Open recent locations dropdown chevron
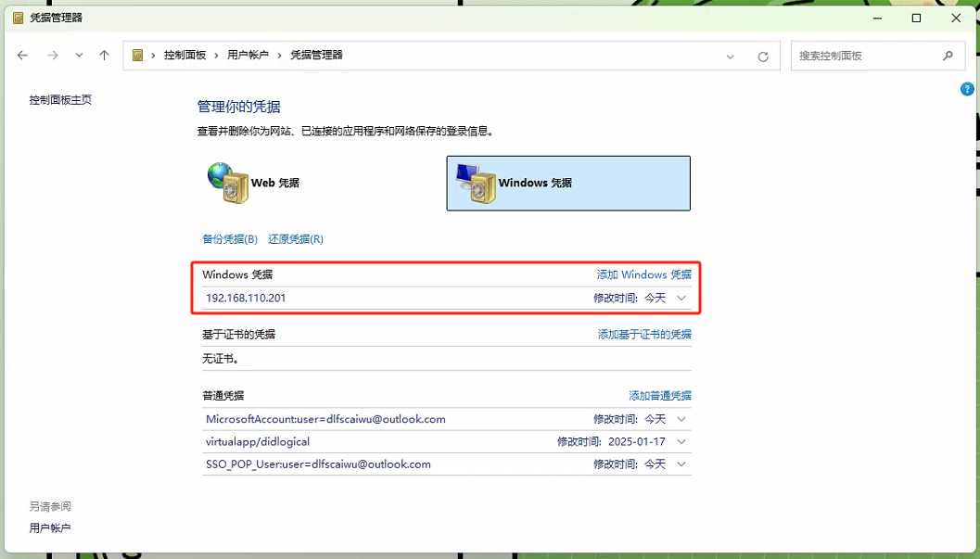980x559 pixels. tap(79, 56)
